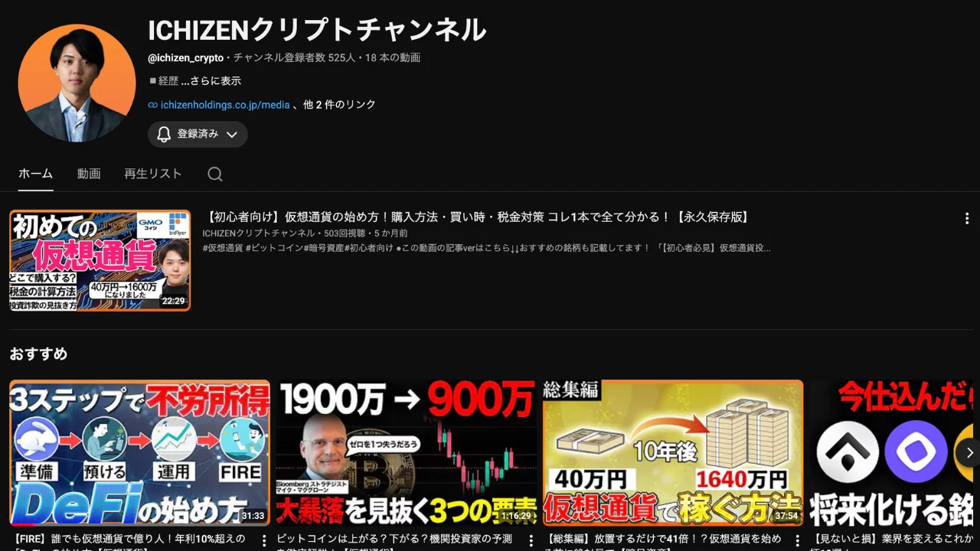The height and width of the screenshot is (551, 980).
Task: Open the 【総集編】放置するだけで41倍 video title
Action: click(663, 543)
